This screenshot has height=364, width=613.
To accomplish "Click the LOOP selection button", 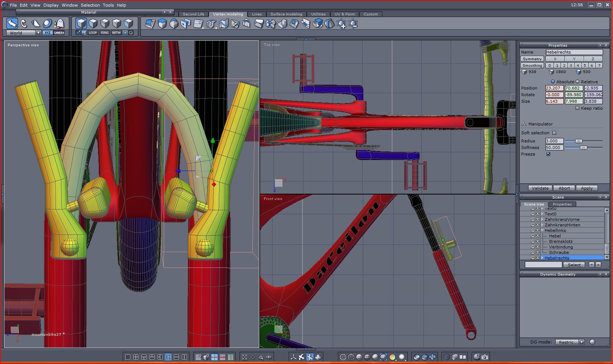I will point(93,33).
